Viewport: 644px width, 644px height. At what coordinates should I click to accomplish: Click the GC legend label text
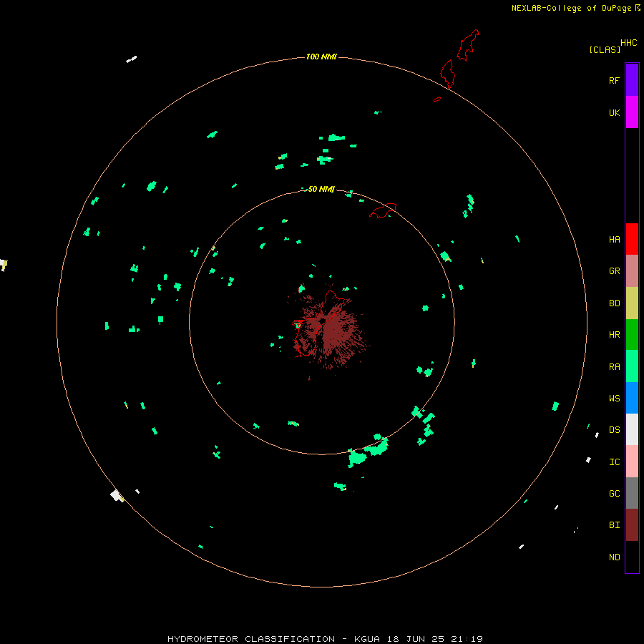614,494
